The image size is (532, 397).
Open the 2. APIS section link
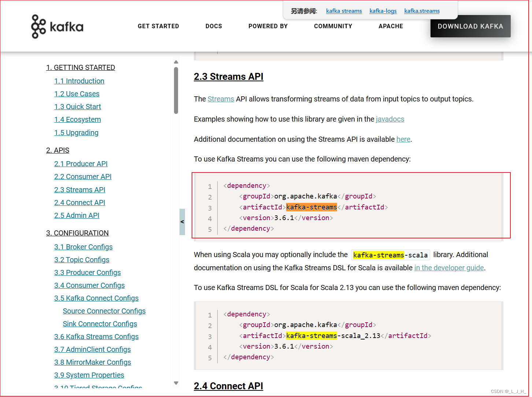coord(58,150)
